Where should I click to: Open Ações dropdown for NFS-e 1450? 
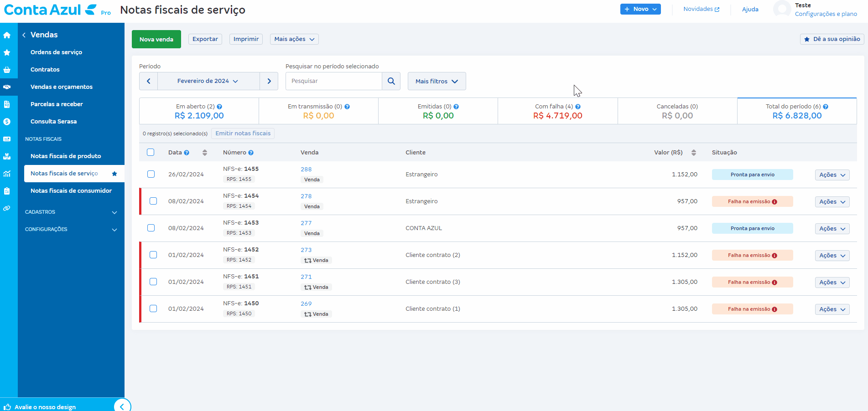click(x=832, y=309)
